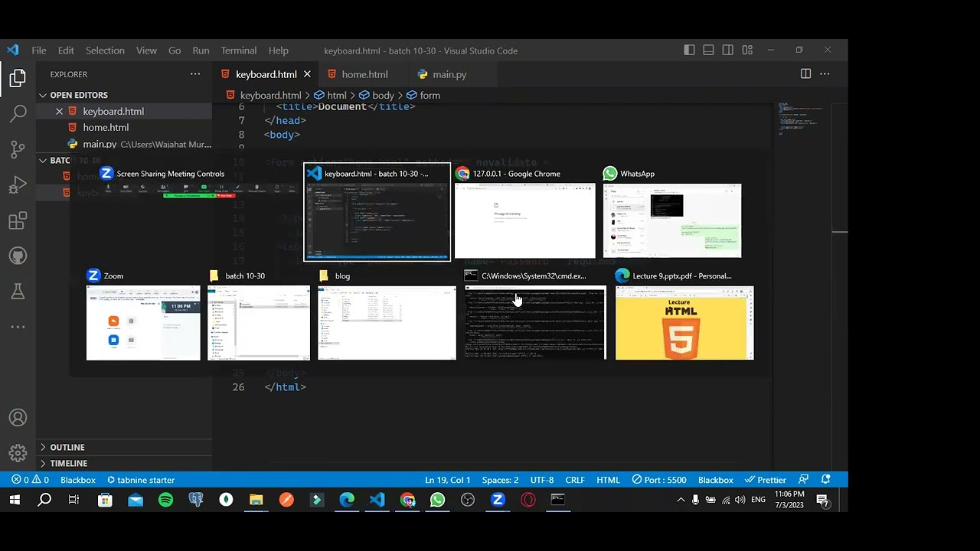Click the form breadcrumb
Screen dimensions: 980x551
430,96
